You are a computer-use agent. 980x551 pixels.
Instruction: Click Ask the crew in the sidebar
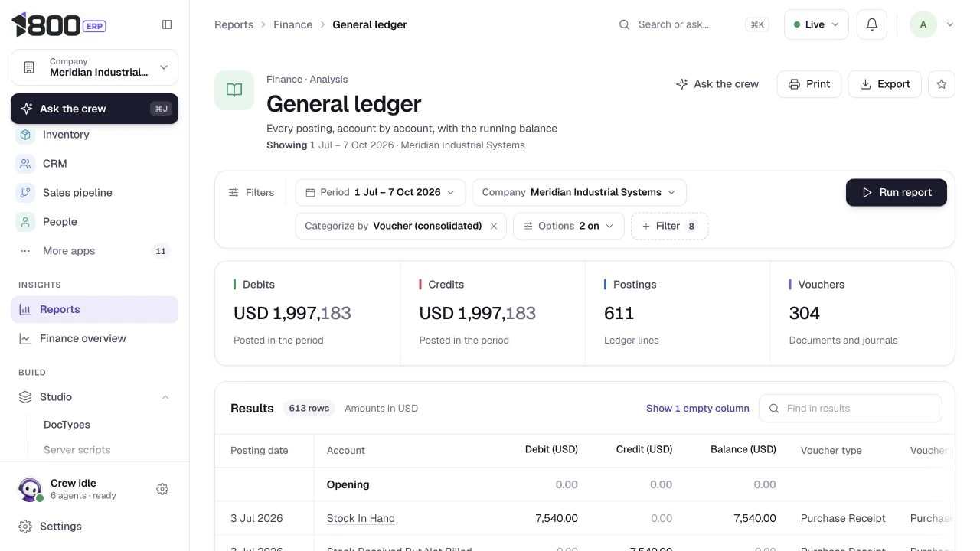pyautogui.click(x=94, y=109)
